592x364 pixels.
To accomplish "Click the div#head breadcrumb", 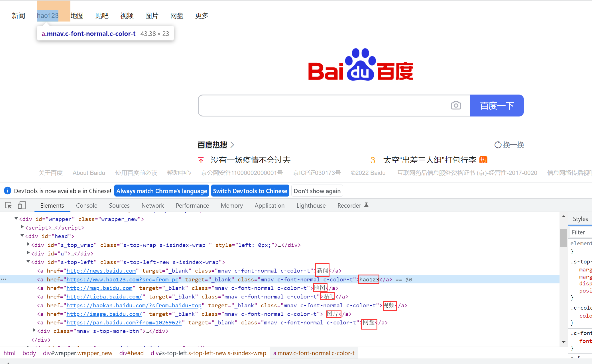I will 131,353.
